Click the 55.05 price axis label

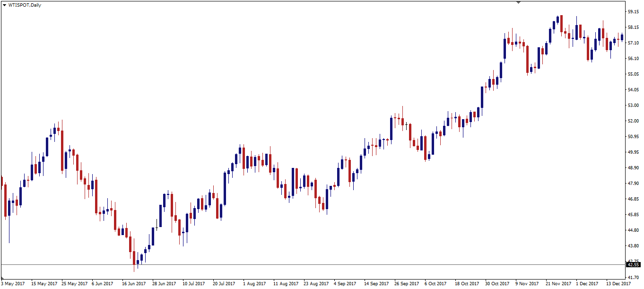634,74
